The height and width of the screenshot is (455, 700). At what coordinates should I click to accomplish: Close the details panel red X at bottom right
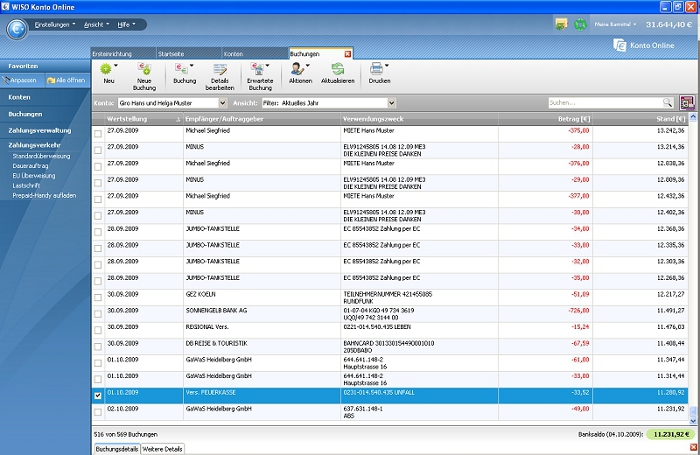[x=693, y=447]
